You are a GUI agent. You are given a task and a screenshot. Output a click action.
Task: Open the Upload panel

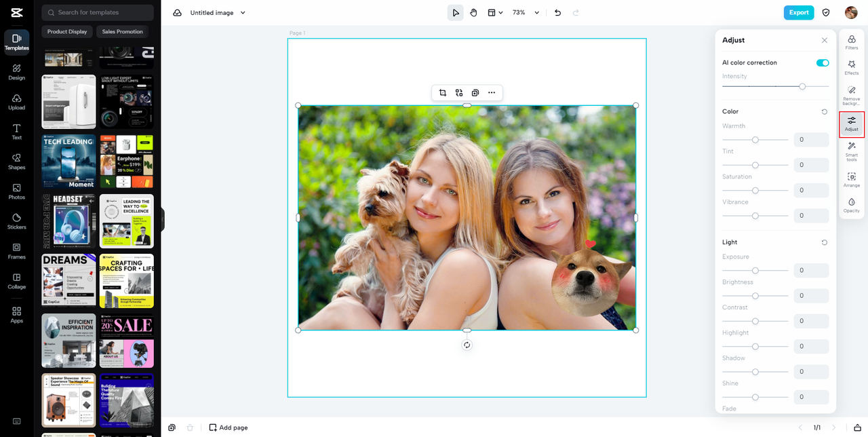coord(16,102)
